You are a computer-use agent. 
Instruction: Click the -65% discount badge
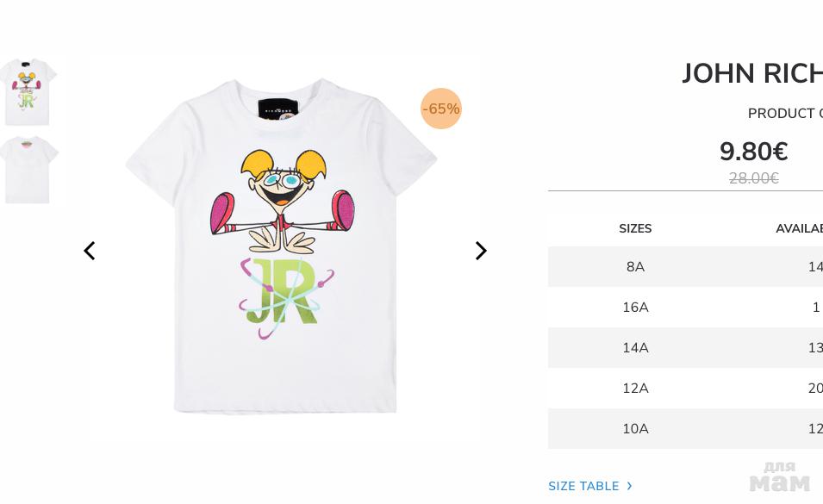[x=441, y=109]
